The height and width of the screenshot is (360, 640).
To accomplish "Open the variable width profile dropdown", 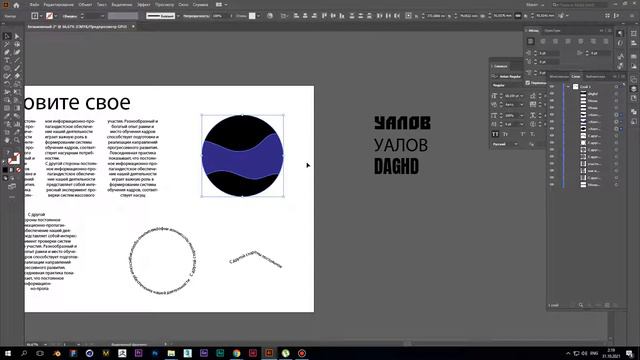I will pyautogui.click(x=178, y=16).
